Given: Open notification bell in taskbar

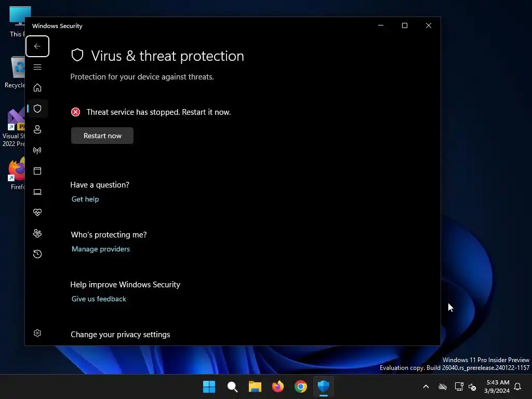Looking at the screenshot, I should [517, 387].
